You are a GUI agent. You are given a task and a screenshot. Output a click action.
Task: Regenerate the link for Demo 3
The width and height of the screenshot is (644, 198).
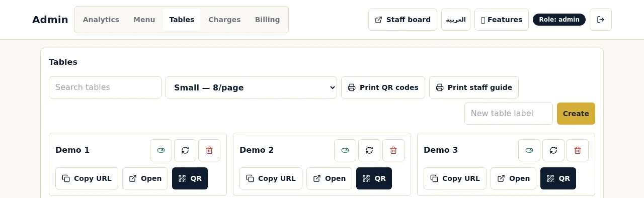tap(553, 150)
